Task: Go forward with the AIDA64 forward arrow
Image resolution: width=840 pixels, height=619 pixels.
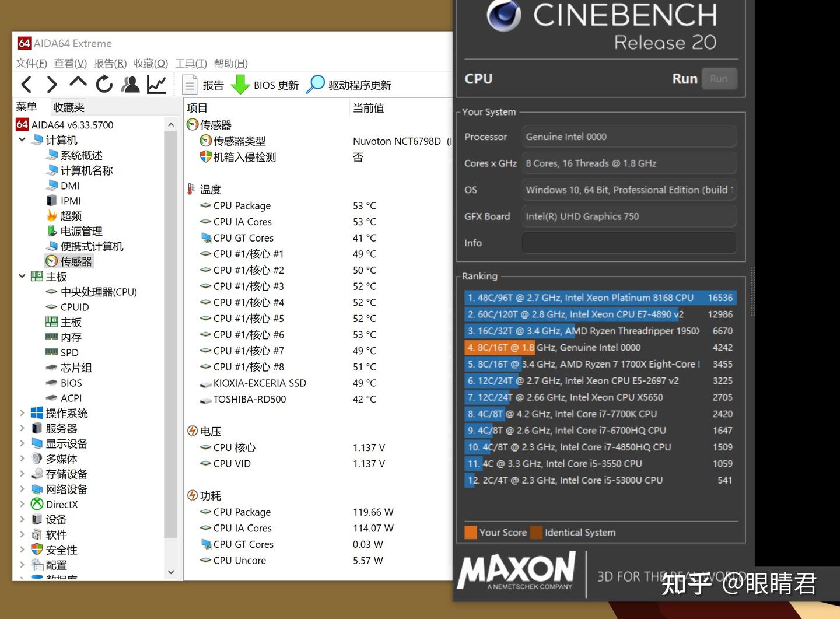Action: [52, 85]
